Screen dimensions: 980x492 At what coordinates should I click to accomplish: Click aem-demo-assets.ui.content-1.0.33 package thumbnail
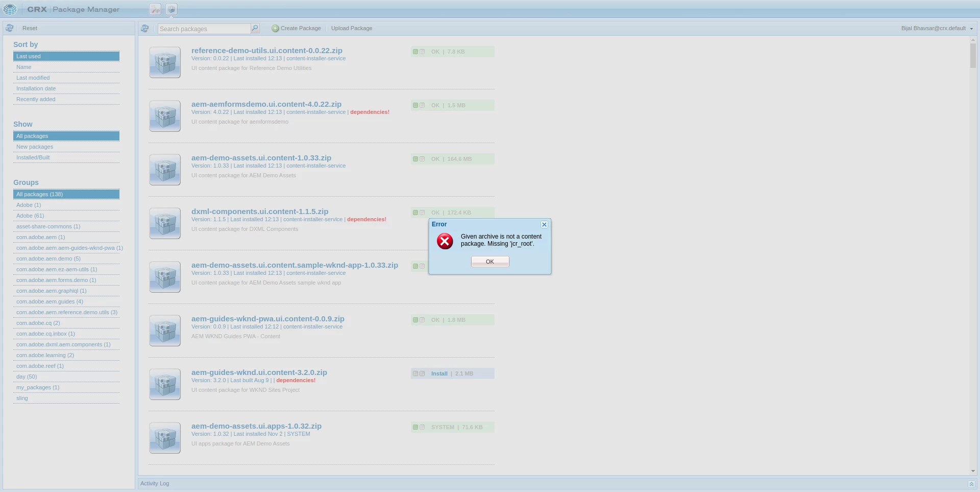165,170
